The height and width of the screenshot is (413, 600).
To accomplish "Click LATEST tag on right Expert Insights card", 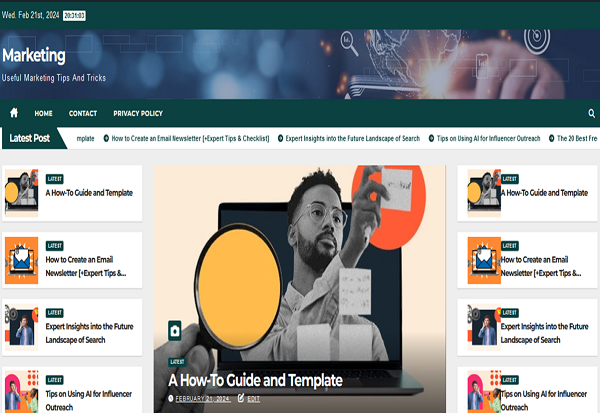I will point(509,313).
